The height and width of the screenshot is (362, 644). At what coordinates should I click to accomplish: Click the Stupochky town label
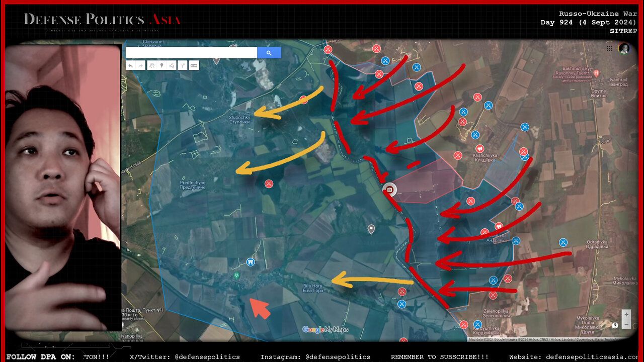click(240, 120)
